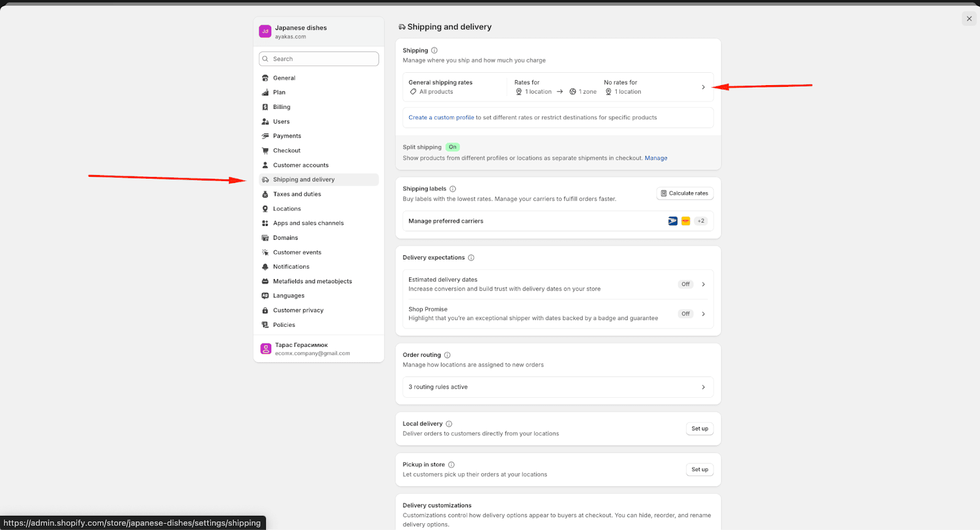
Task: Click info icon beside Local delivery
Action: 449,424
